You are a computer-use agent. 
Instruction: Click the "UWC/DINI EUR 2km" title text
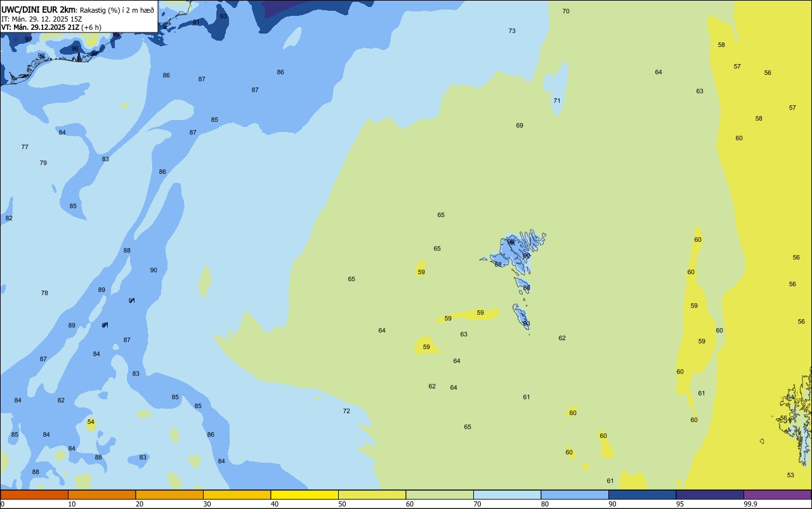click(x=38, y=10)
